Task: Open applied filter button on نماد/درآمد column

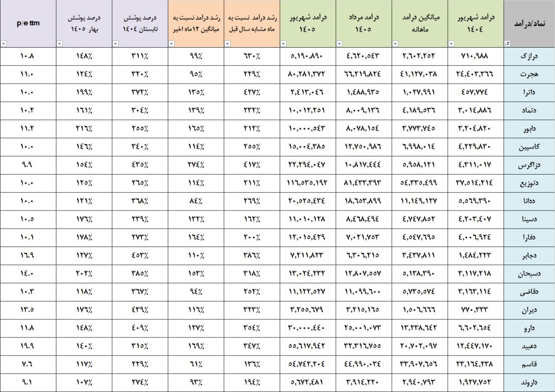Action: [x=507, y=44]
